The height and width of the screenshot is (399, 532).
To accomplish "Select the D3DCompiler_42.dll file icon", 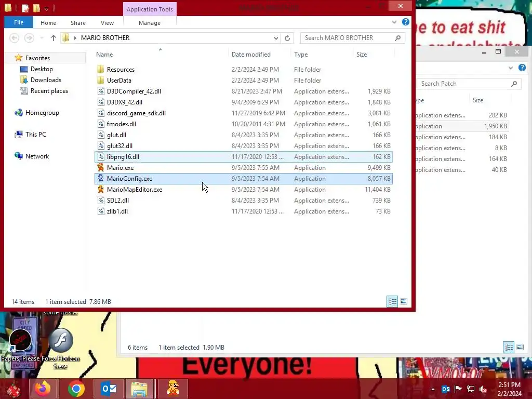I will 101,91.
